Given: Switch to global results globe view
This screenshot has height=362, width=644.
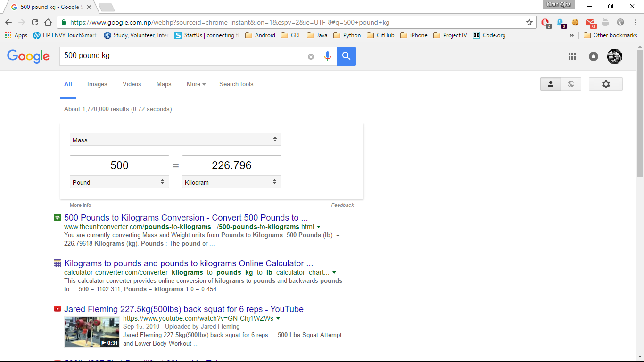Looking at the screenshot, I should pos(571,84).
